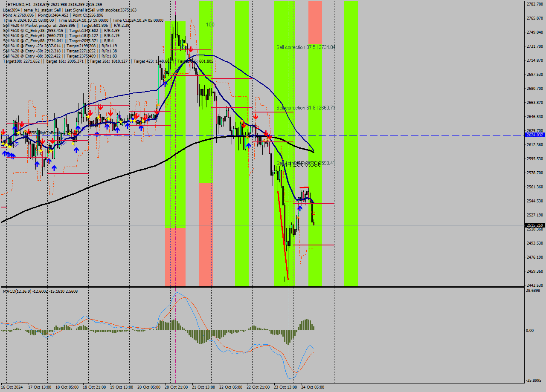This screenshot has height=392, width=546.
Task: Click the 2493.530 price axis label
Action: pos(535,243)
